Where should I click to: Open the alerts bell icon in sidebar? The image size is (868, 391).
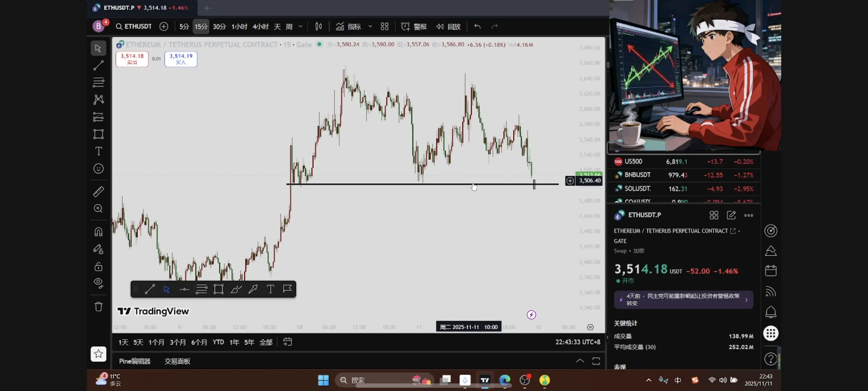point(771,312)
